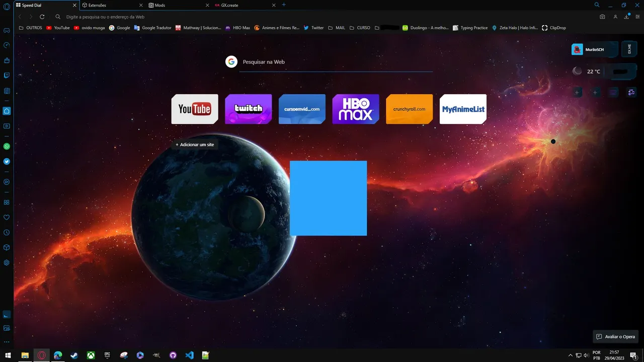Switch to the Mods tab

[179, 5]
